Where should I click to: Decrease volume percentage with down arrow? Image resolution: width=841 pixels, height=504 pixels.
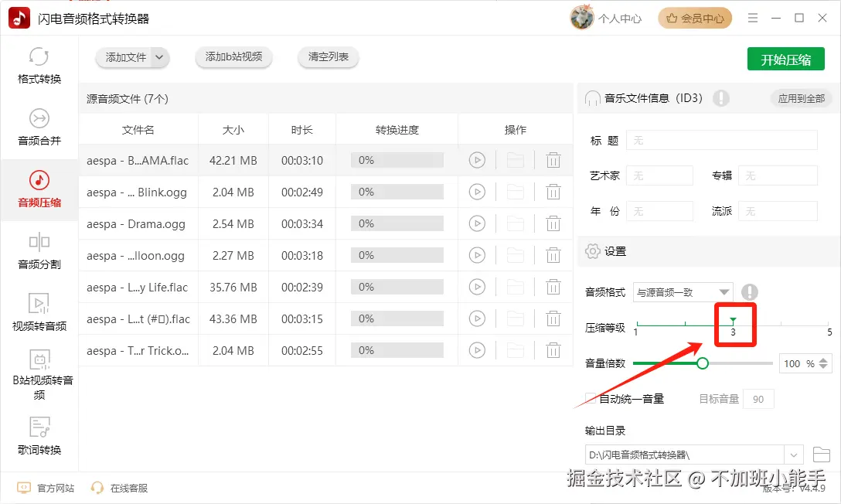point(823,367)
